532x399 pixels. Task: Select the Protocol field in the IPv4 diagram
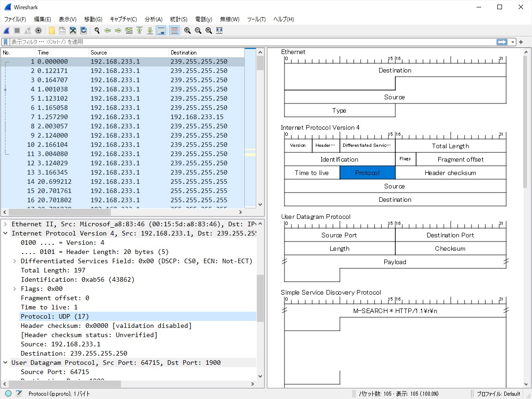tap(367, 172)
